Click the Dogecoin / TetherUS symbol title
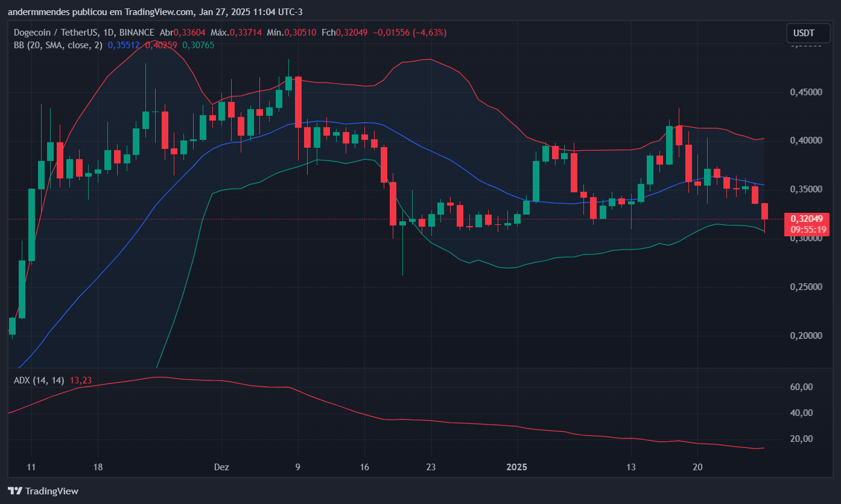 [84, 33]
